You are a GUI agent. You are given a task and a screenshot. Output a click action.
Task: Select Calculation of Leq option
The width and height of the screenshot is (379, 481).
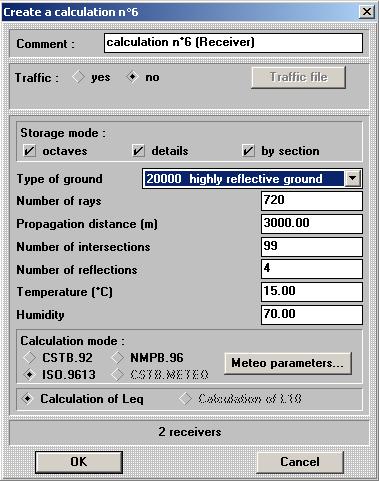point(27,399)
